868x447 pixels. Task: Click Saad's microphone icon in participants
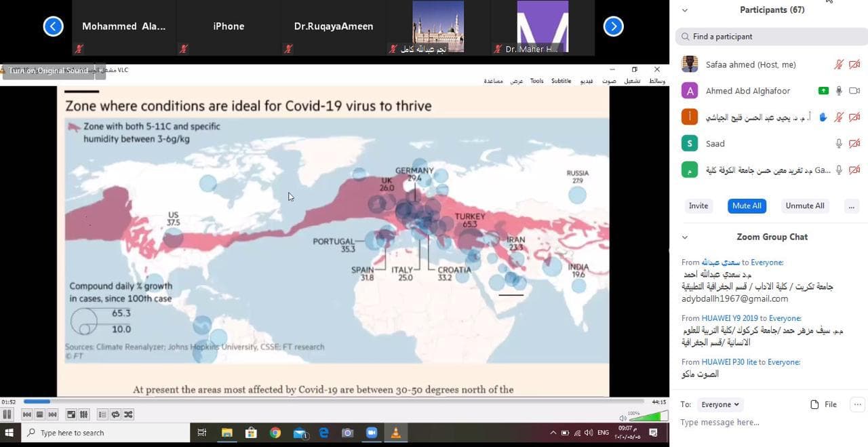coord(839,144)
